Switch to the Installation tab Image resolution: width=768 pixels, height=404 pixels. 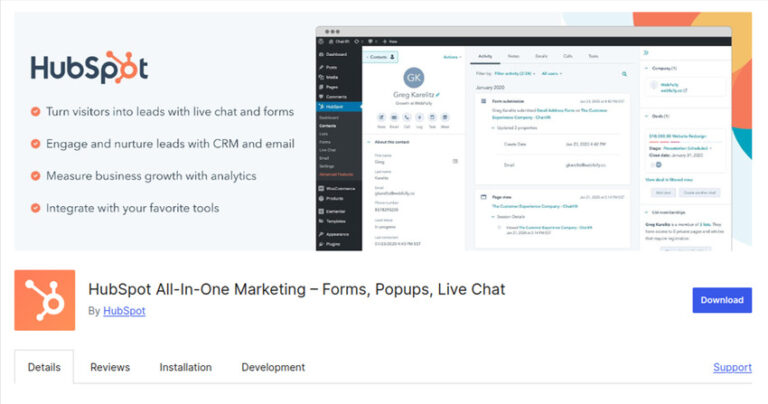tap(186, 367)
